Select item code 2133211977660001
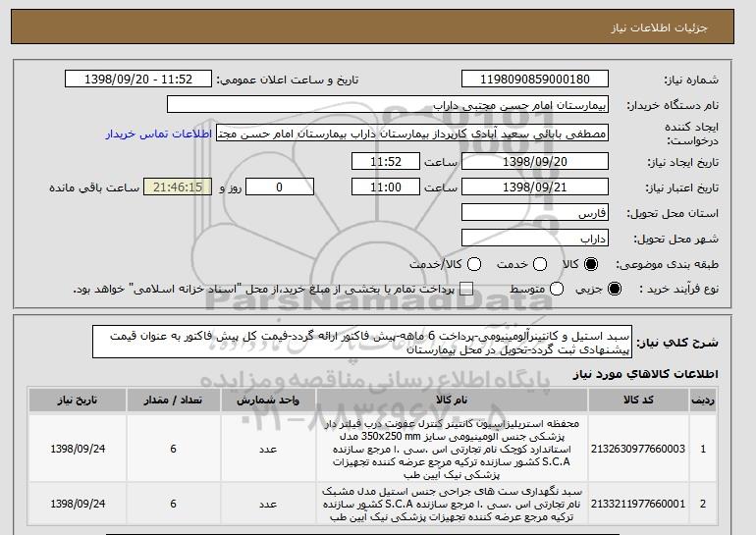This screenshot has height=535, width=756. pyautogui.click(x=638, y=504)
